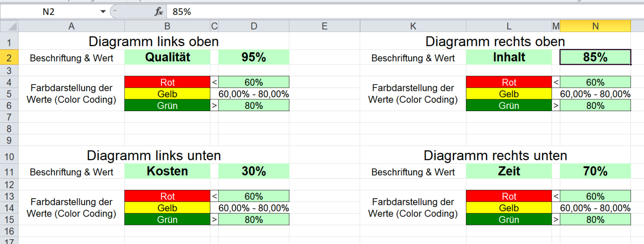Select the 95% value cell
Viewport: 644px width, 244px height.
pyautogui.click(x=254, y=58)
